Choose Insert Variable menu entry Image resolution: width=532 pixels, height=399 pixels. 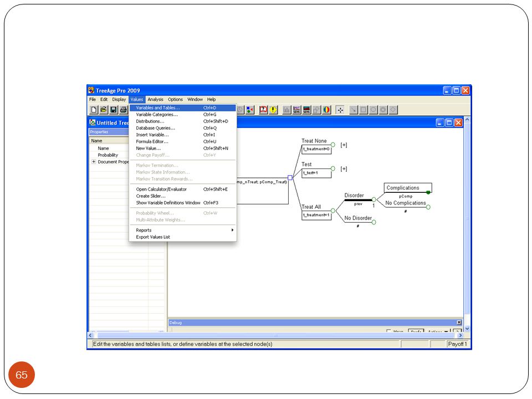point(182,135)
